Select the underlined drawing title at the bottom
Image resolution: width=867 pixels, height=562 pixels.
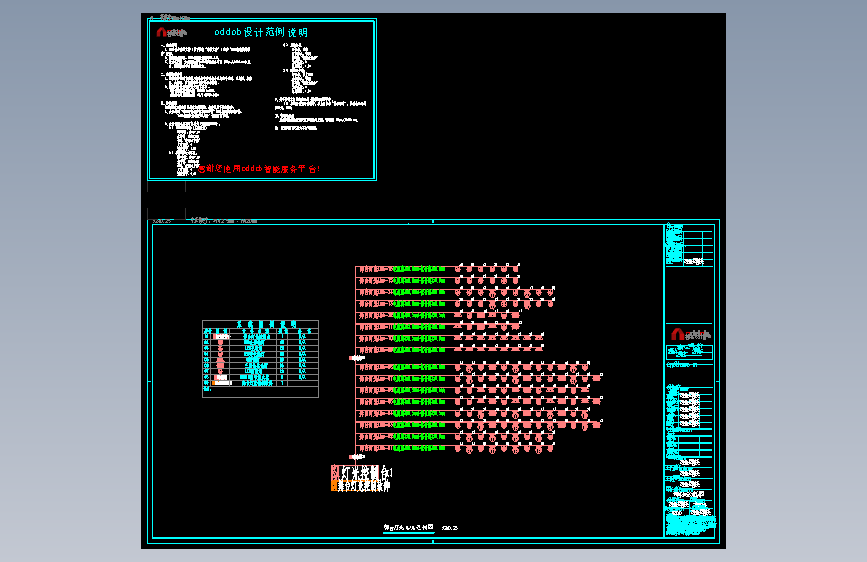point(409,528)
